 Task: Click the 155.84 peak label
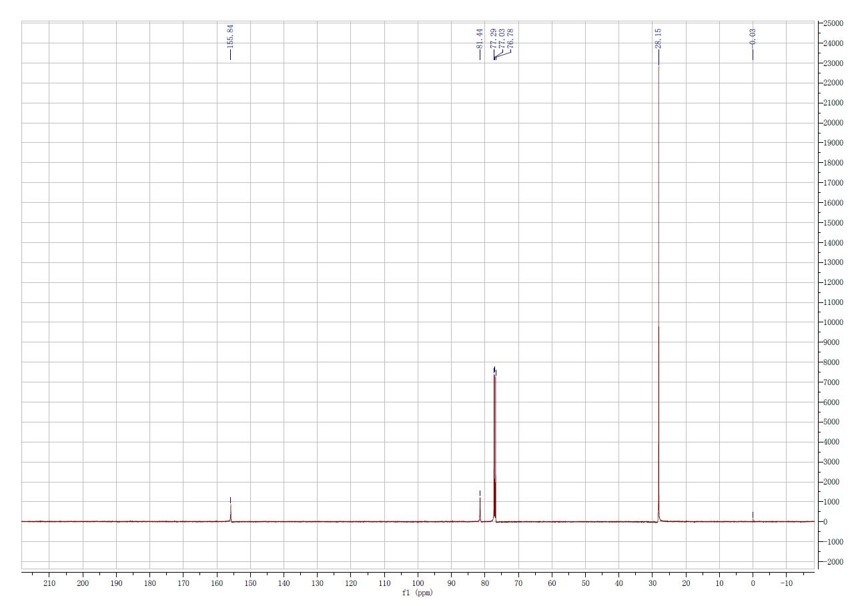pos(230,35)
